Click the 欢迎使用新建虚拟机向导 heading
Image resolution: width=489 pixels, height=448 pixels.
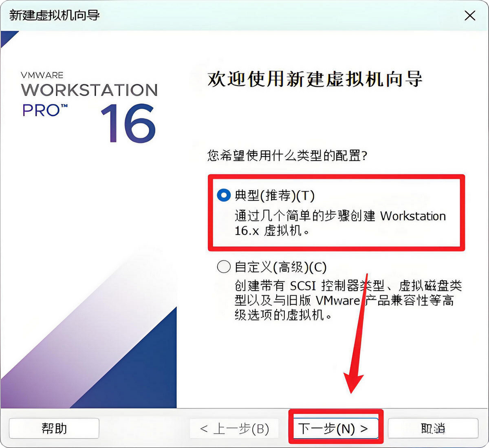315,79
